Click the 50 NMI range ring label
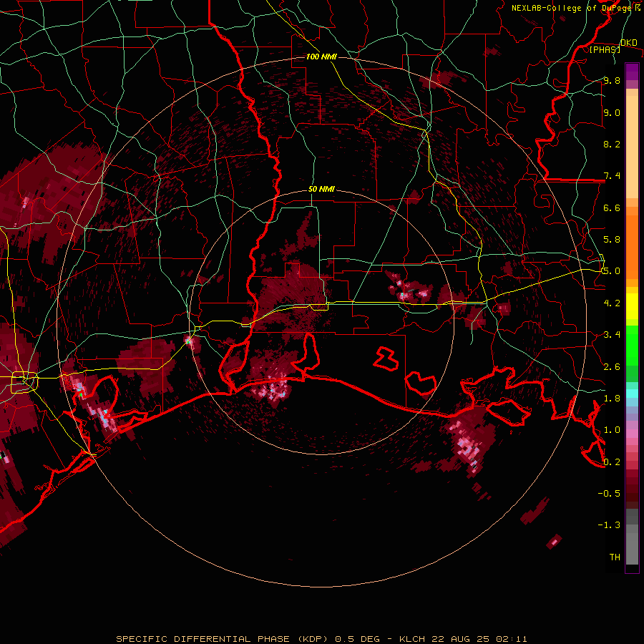Viewport: 644px width, 644px height. [x=321, y=189]
